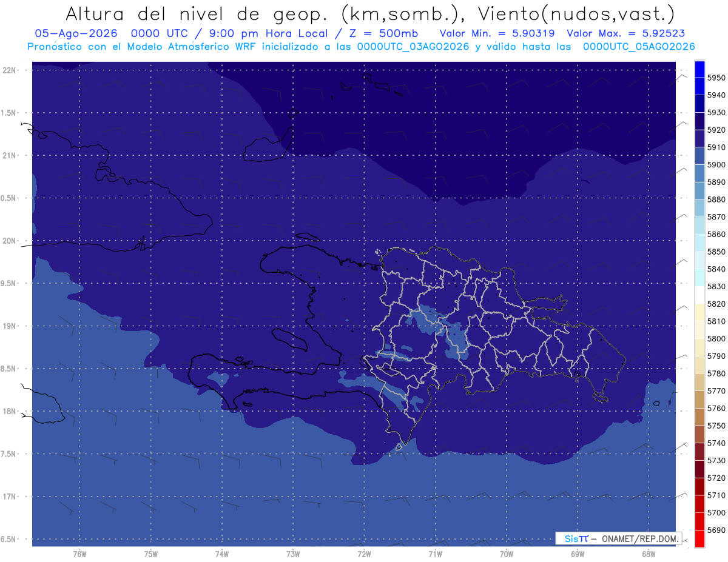The height and width of the screenshot is (562, 728).
Task: Click the 5760 colorbar label
Action: coord(716,409)
